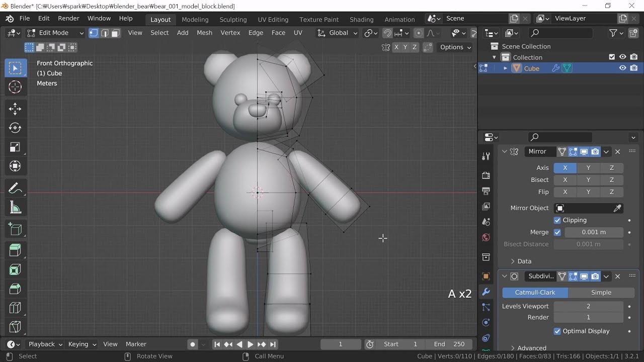Enable X mirror symmetry in viewport header
644x362 pixels.
pos(396,47)
